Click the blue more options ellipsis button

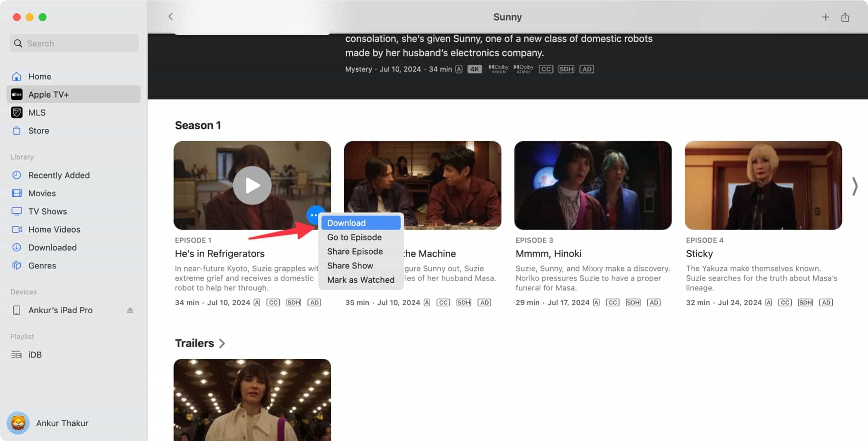coord(314,215)
